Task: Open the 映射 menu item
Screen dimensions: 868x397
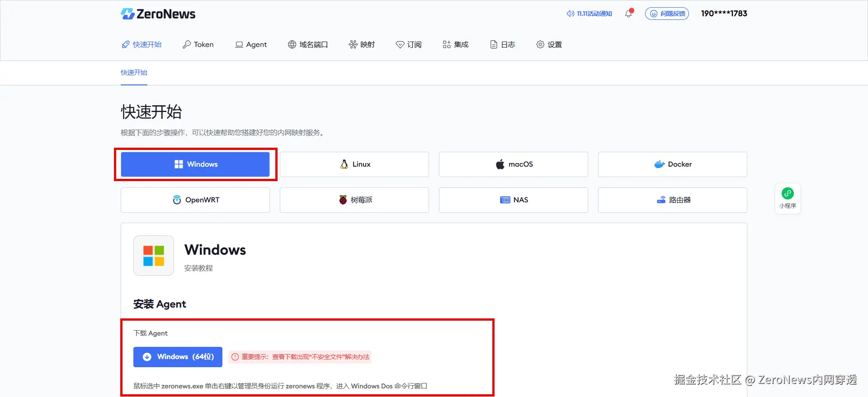Action: click(x=362, y=44)
